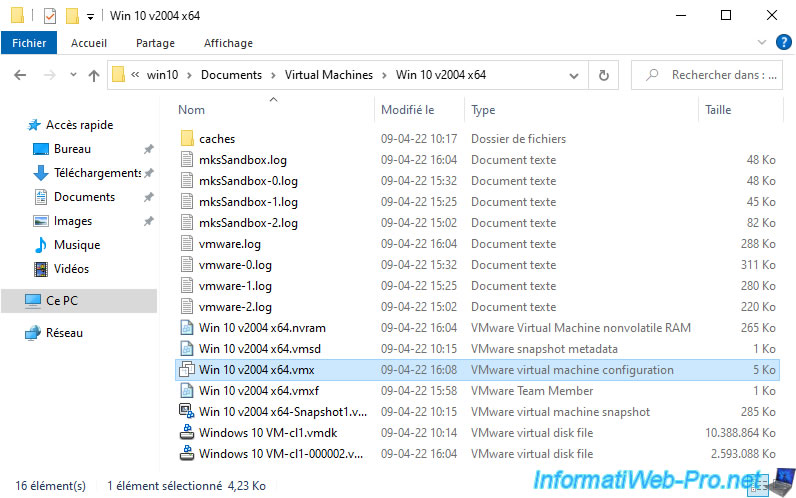Select the Win 10 v2004 x64-Snapshot1 file icon
The image size is (796, 498).
click(187, 411)
